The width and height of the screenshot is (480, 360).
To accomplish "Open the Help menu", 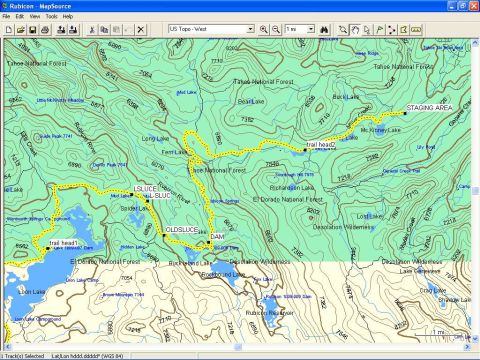I will [x=68, y=16].
